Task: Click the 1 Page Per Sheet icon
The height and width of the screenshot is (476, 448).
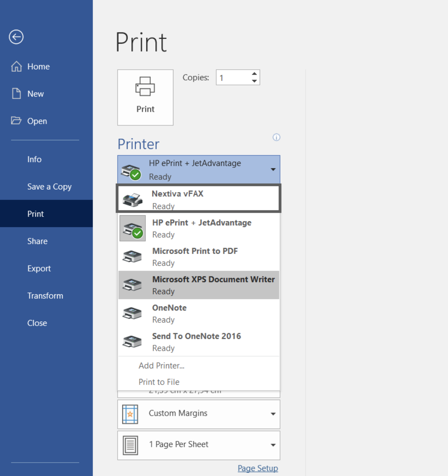Action: [130, 445]
